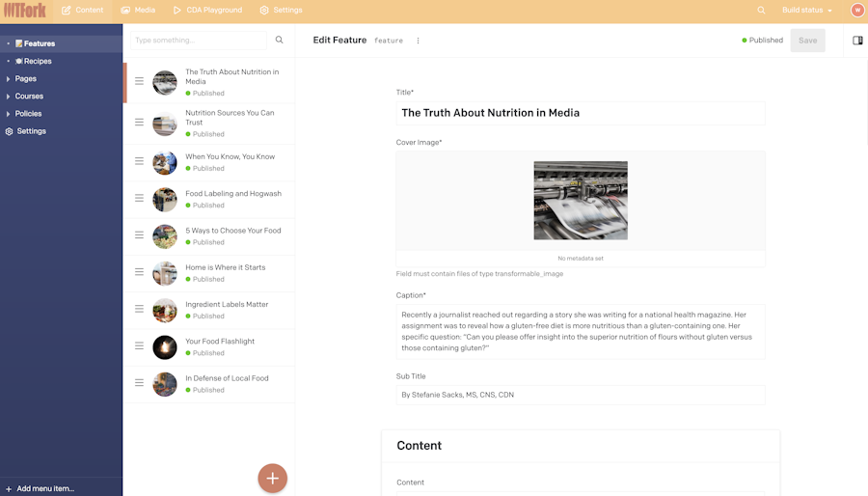Image resolution: width=868 pixels, height=496 pixels.
Task: Focus the Sub Title input field
Action: [581, 395]
